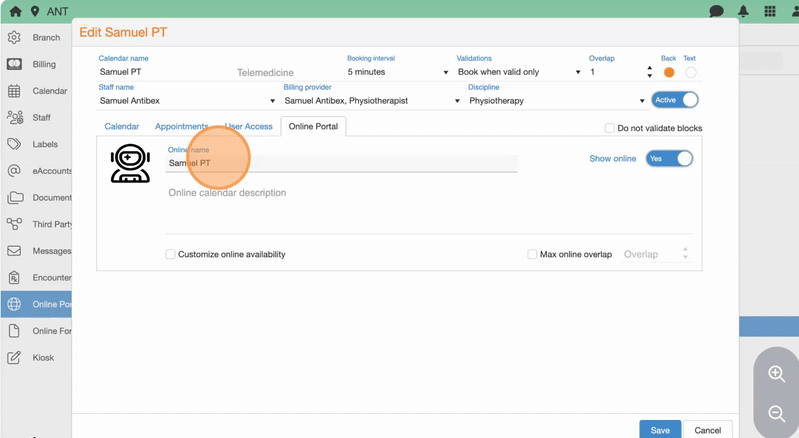Screen dimensions: 799x438
Task: Expand the Booking interval dropdown
Action: [397, 72]
